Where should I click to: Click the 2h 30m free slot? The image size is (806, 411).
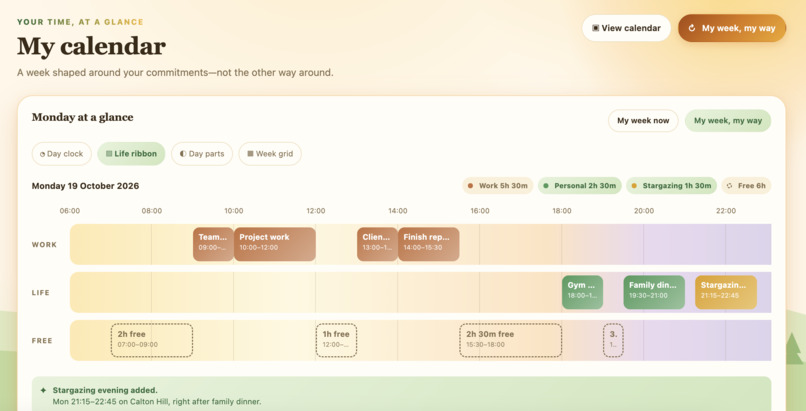click(510, 340)
